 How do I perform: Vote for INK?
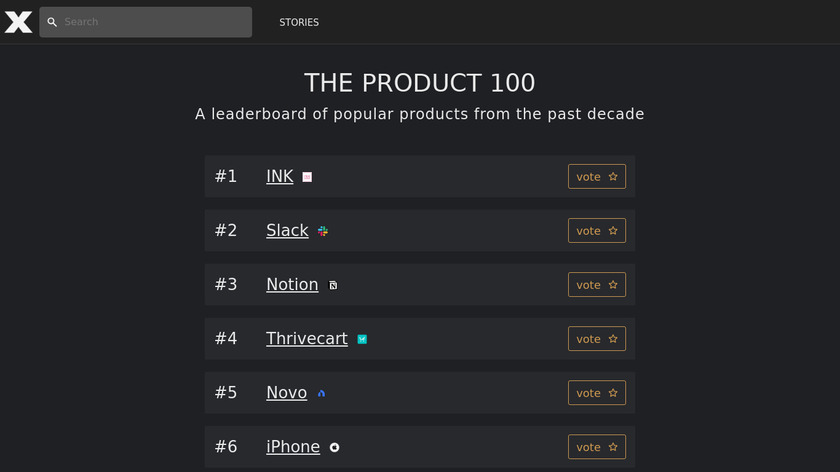pos(597,177)
